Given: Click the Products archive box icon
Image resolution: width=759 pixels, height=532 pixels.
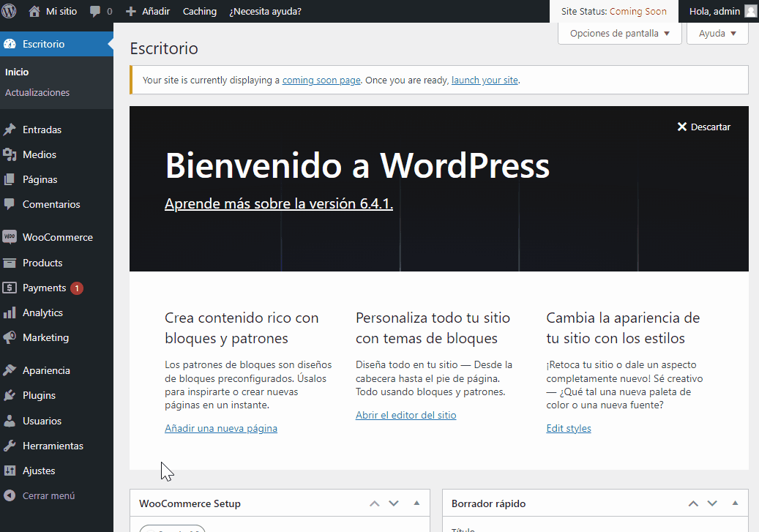Looking at the screenshot, I should (10, 263).
